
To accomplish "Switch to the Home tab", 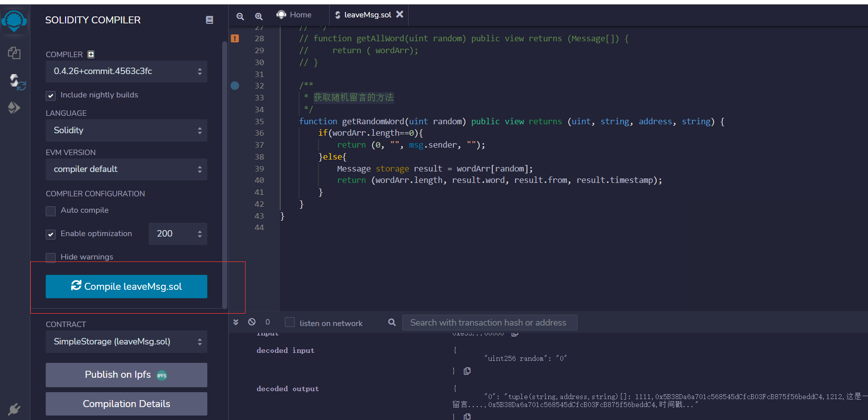I will click(294, 15).
